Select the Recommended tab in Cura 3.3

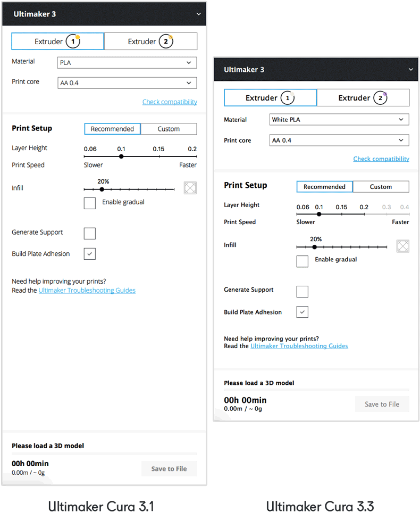click(x=325, y=187)
